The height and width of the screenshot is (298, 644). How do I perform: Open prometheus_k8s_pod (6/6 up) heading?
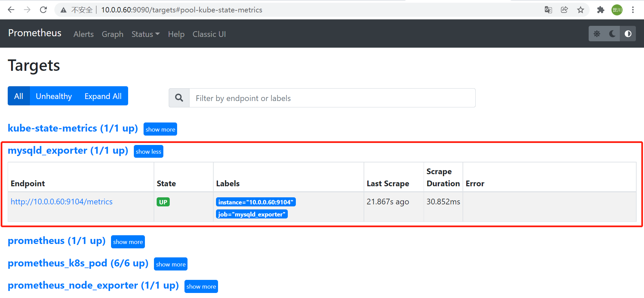(78, 263)
